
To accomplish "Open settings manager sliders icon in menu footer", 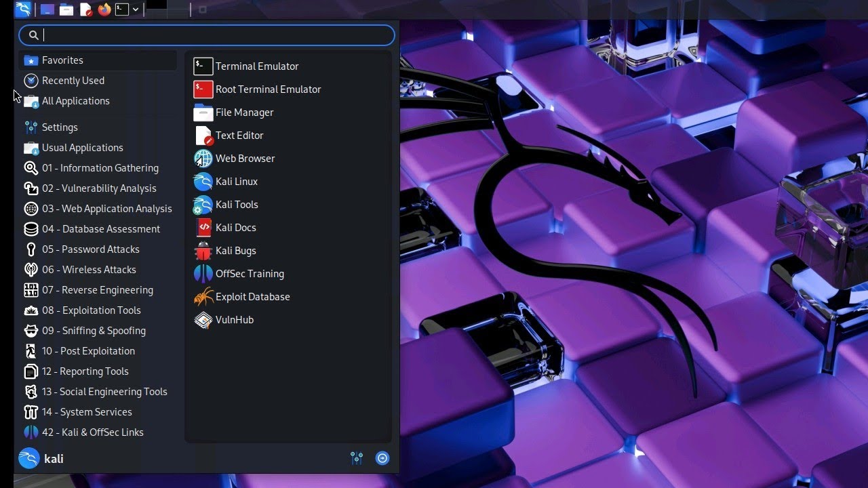I will click(x=357, y=459).
